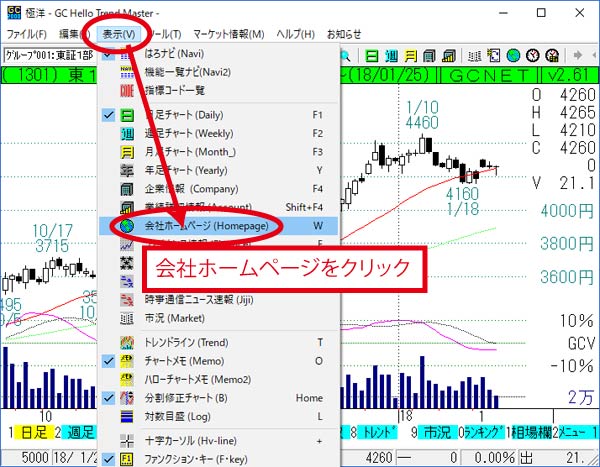Select 指標コード一覧 menu entry
Image resolution: width=600 pixels, height=467 pixels.
click(218, 90)
